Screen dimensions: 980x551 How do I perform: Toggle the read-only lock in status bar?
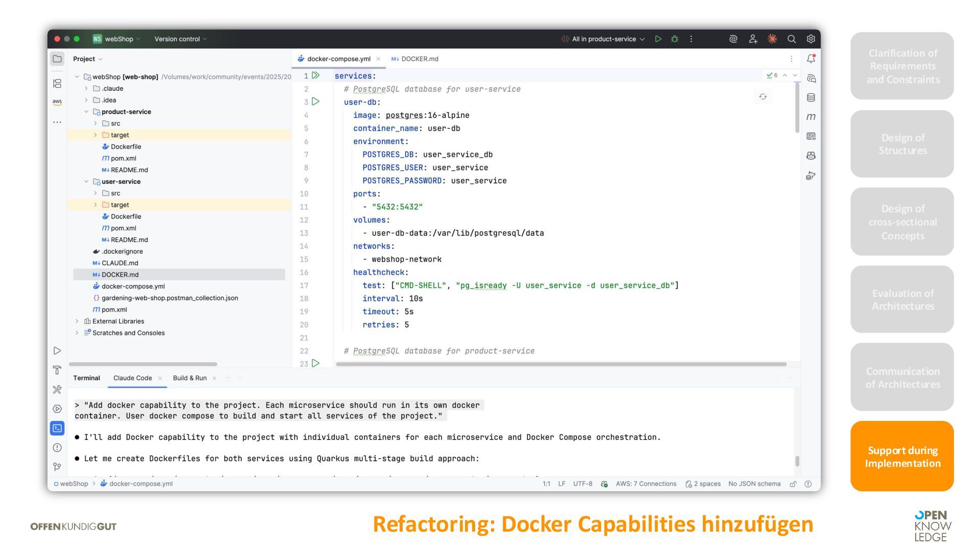tap(793, 484)
